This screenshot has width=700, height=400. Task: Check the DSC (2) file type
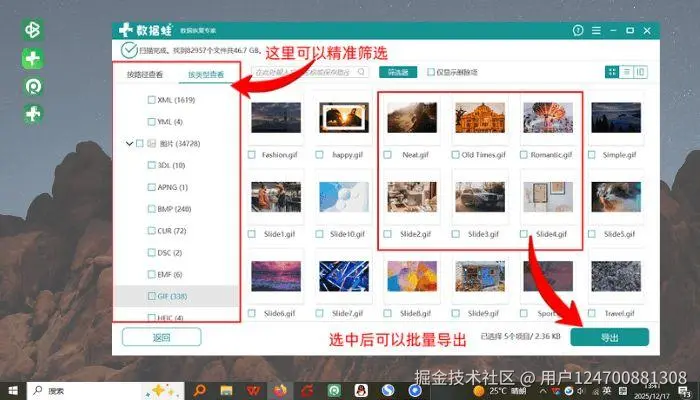pos(151,253)
